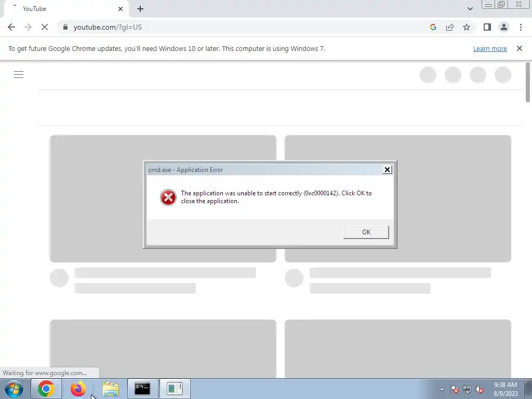This screenshot has height=399, width=532.
Task: Open network status tray icon
Action: pos(467,389)
